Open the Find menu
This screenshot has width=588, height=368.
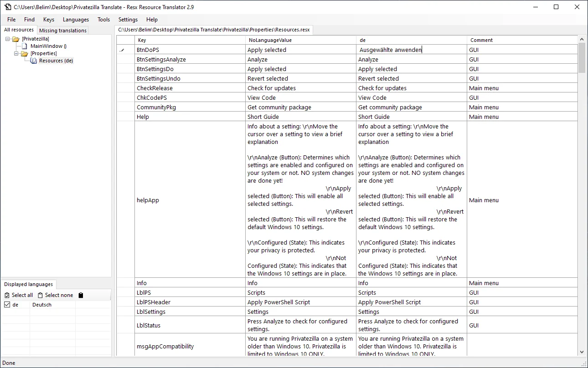(x=29, y=20)
